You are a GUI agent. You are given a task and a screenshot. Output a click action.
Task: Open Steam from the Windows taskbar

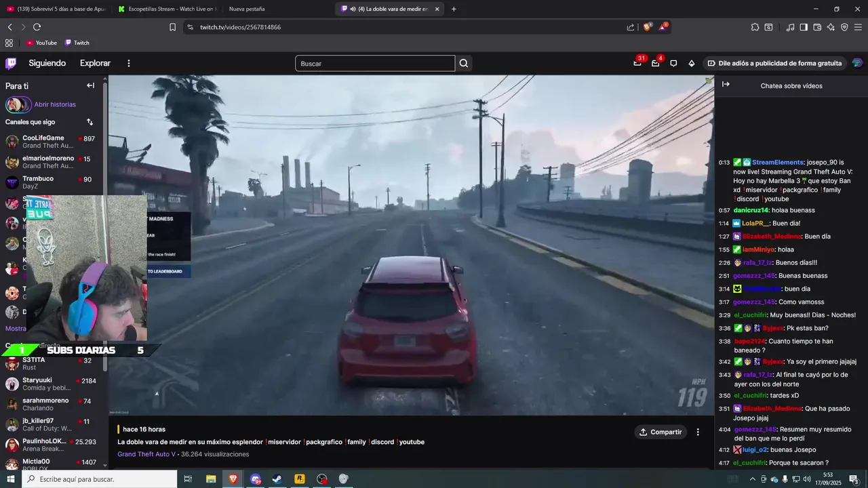pyautogui.click(x=277, y=479)
